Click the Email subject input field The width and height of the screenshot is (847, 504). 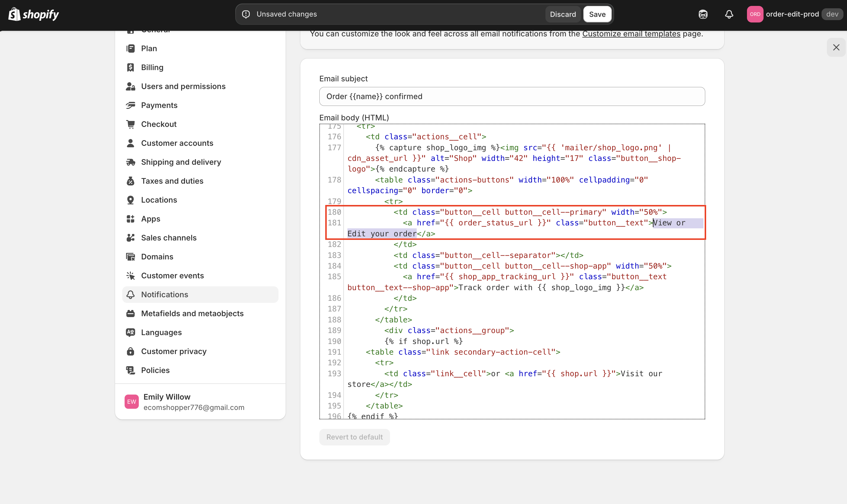[512, 96]
